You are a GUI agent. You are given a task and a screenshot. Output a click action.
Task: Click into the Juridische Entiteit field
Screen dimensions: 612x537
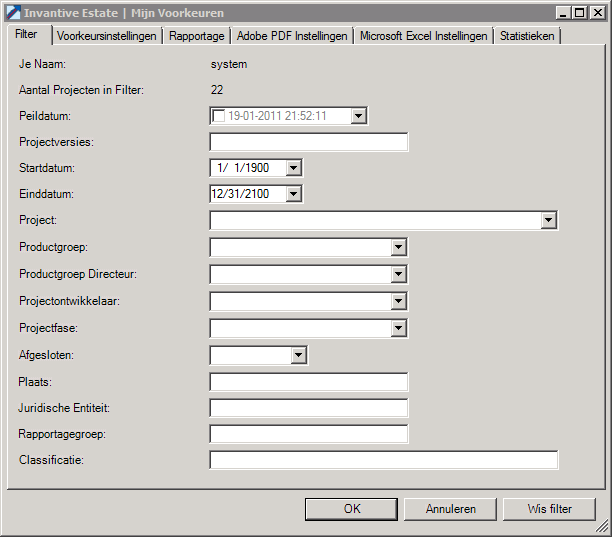[x=309, y=408]
